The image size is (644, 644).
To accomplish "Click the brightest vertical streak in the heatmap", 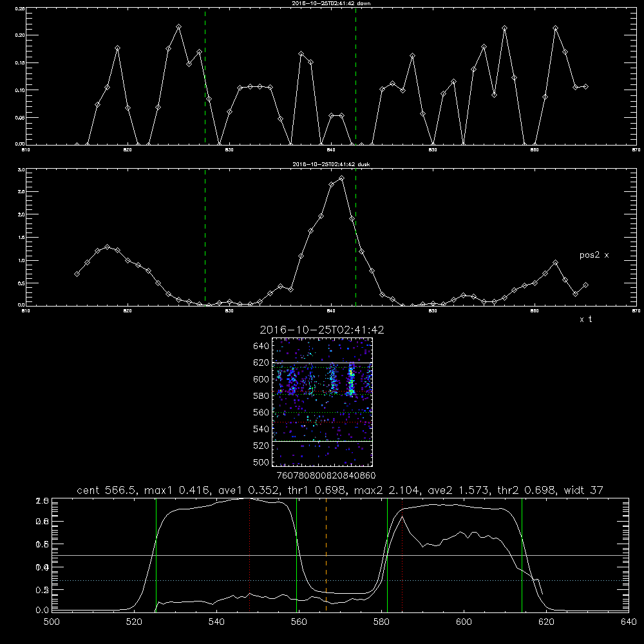I will [x=351, y=380].
